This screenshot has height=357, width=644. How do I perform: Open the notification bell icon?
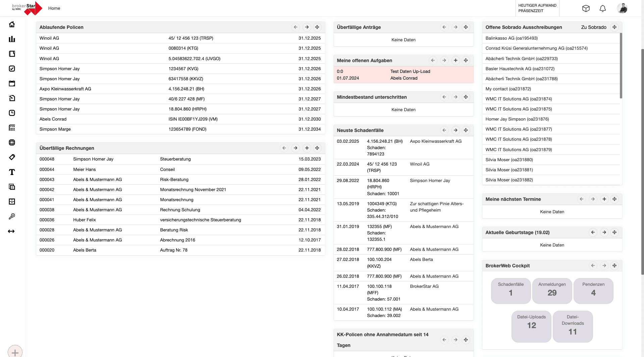pyautogui.click(x=603, y=8)
